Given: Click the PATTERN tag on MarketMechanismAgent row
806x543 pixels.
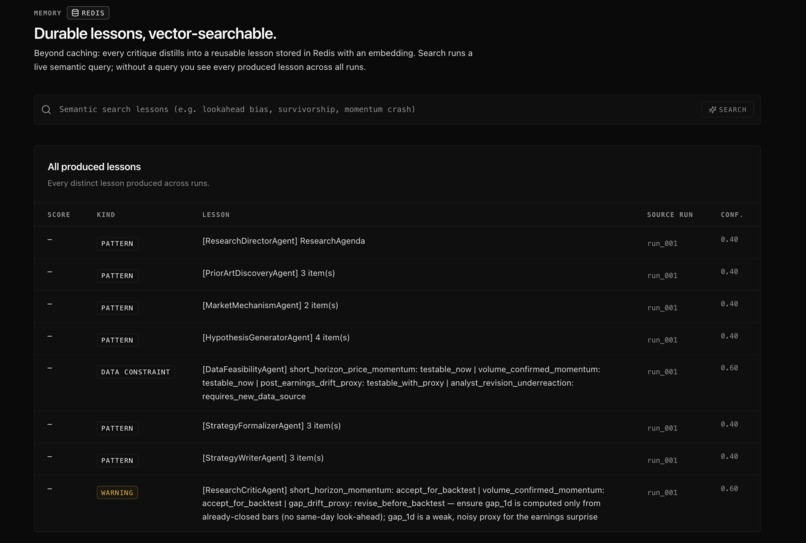Looking at the screenshot, I should 117,307.
